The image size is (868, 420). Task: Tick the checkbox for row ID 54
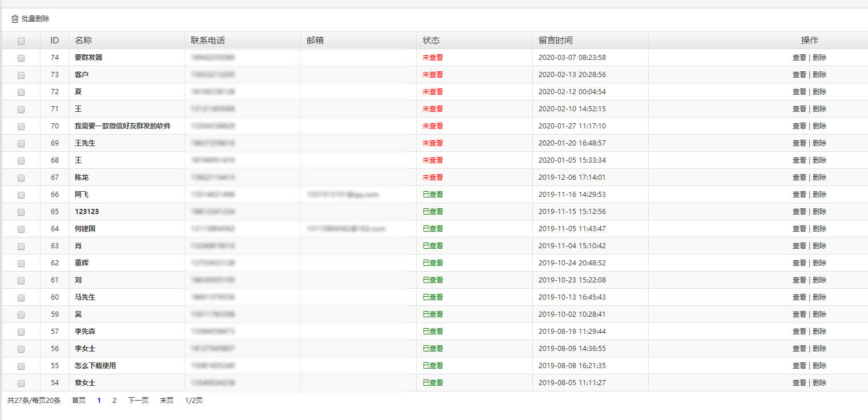tap(21, 383)
